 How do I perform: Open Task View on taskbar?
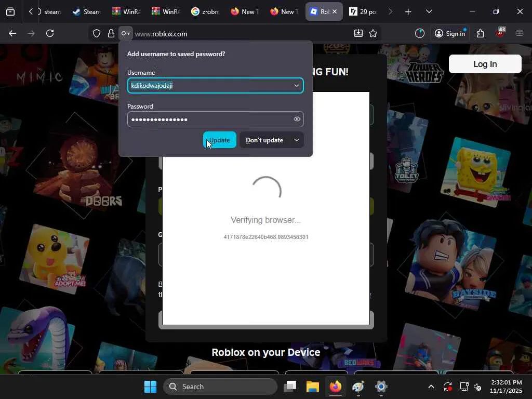click(x=290, y=387)
